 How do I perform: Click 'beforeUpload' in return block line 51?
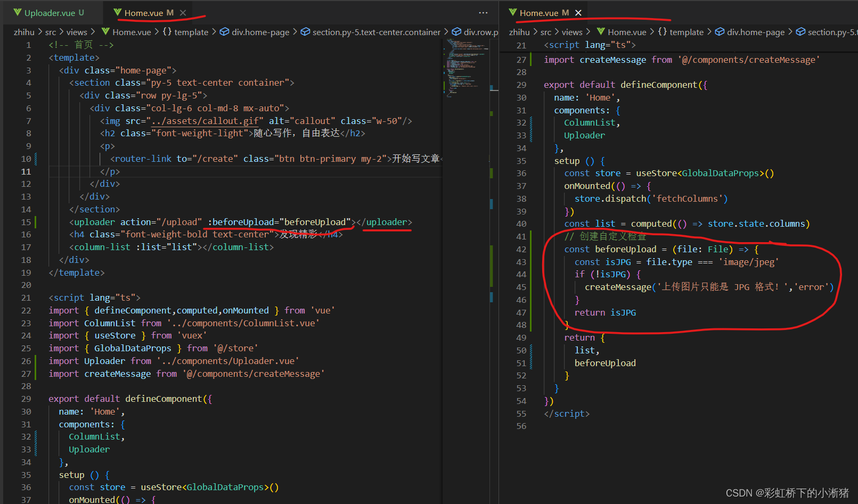coord(605,363)
